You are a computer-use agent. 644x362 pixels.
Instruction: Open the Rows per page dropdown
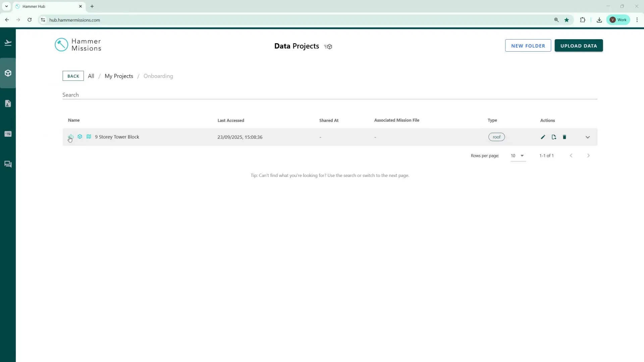[518, 156]
